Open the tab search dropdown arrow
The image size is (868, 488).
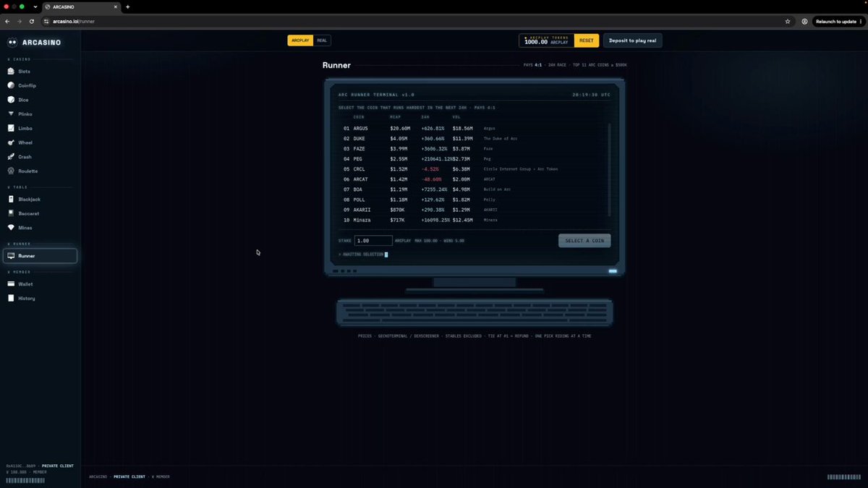coord(35,7)
